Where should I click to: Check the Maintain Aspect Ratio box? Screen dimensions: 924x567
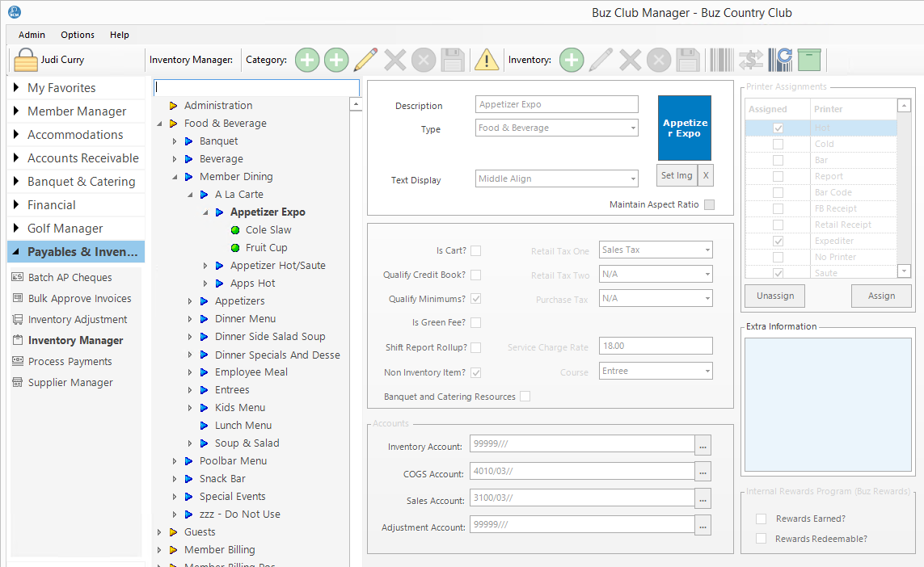point(709,204)
